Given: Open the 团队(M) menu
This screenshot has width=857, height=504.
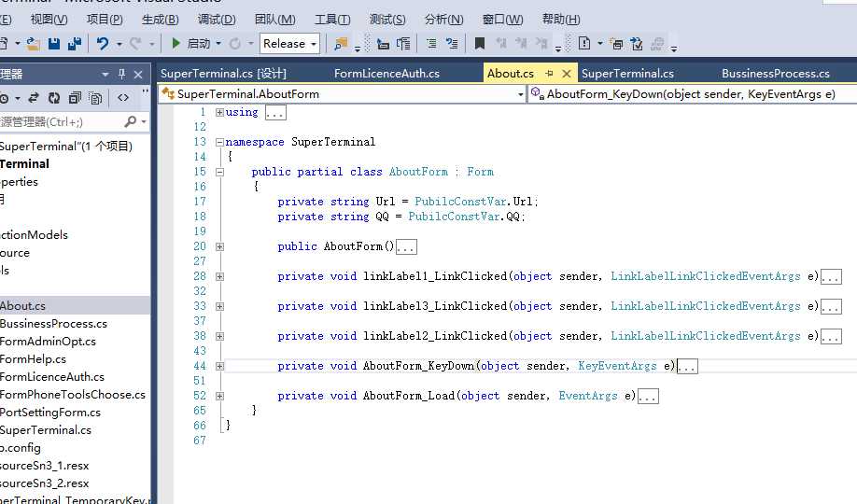Looking at the screenshot, I should (274, 20).
